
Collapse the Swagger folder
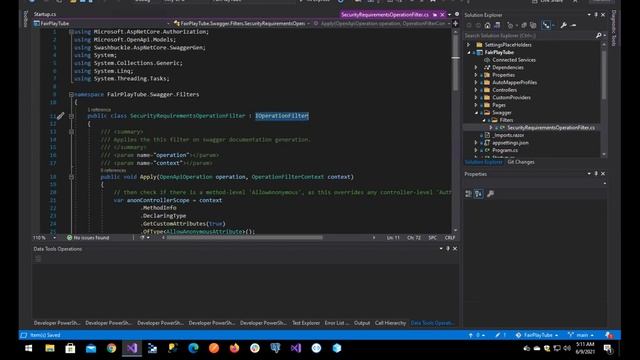click(476, 113)
